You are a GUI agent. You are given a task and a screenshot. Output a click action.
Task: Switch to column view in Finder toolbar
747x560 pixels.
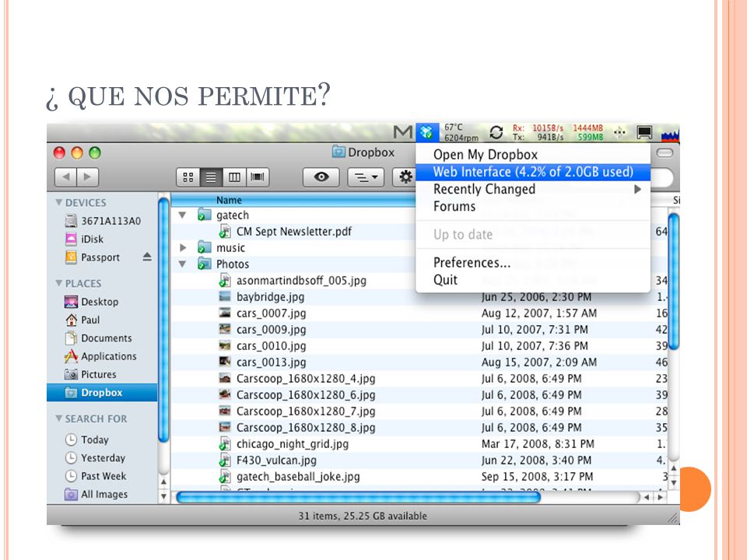tap(234, 177)
